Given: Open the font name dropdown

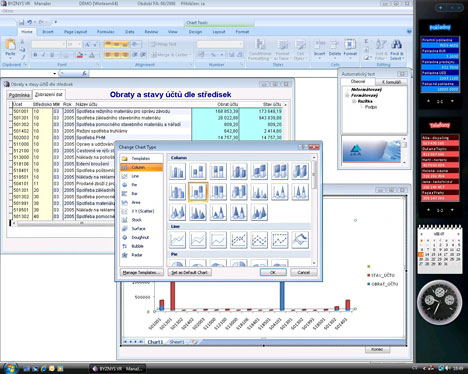Looking at the screenshot, I should (x=63, y=44).
